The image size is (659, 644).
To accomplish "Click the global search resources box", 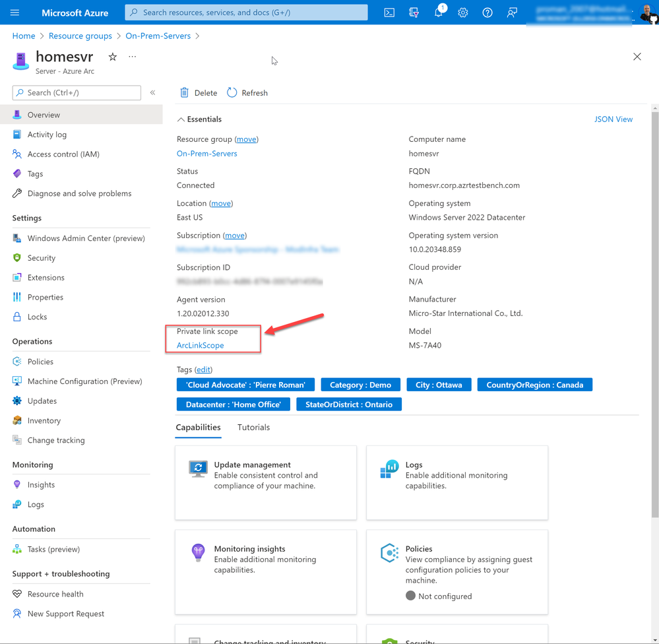I will 246,13.
